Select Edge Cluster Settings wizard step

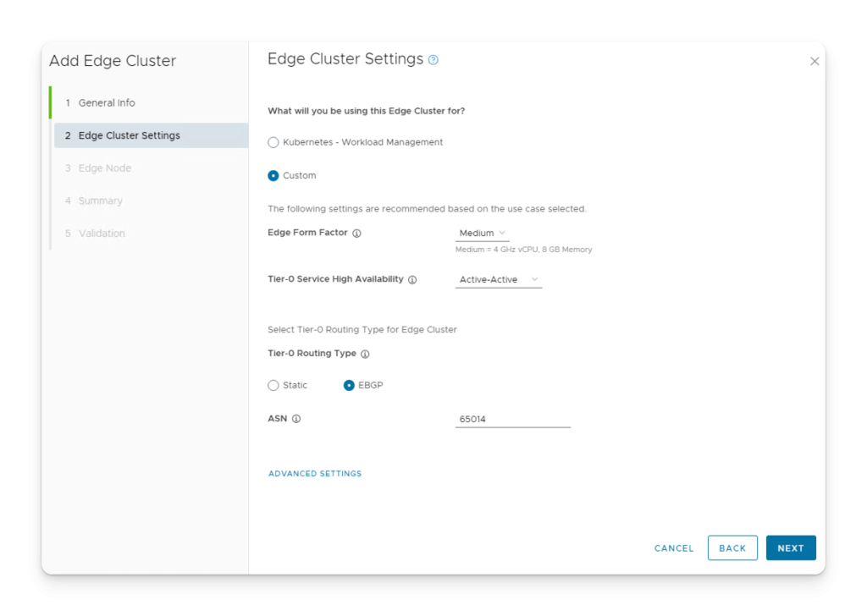129,135
